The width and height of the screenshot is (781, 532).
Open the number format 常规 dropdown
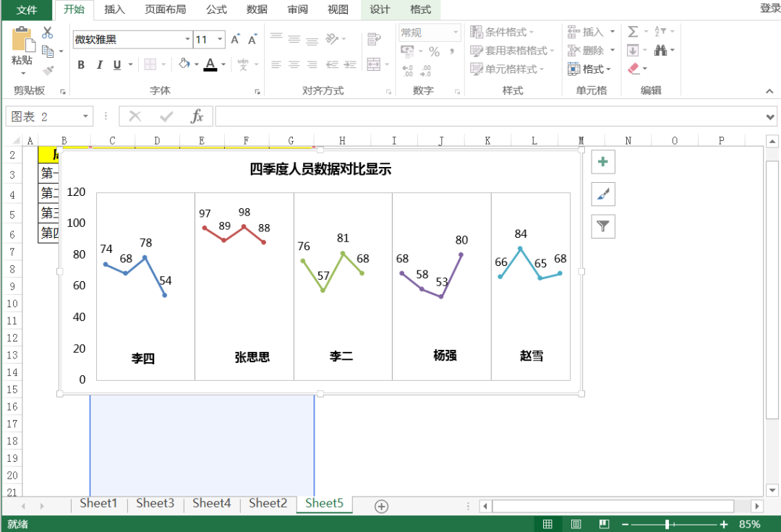[456, 33]
